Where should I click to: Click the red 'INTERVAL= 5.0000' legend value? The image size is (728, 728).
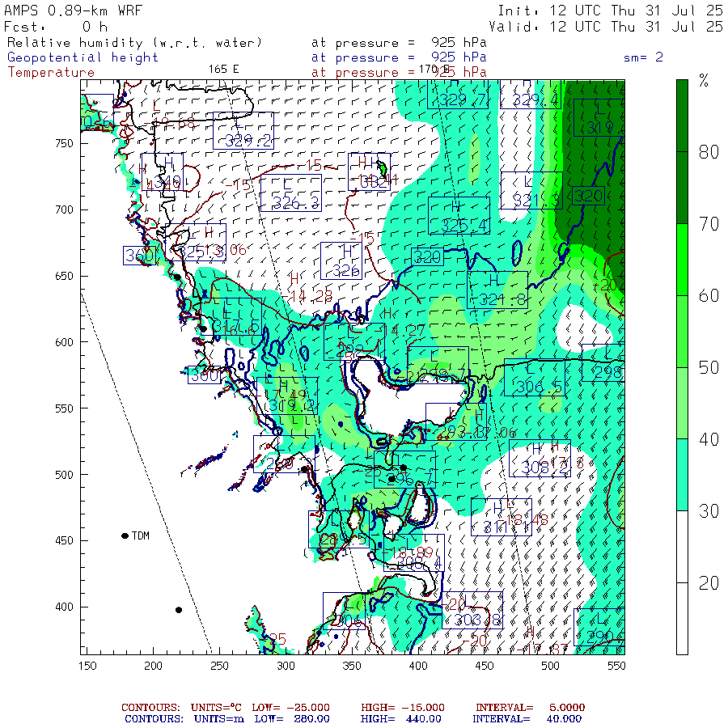(530, 708)
